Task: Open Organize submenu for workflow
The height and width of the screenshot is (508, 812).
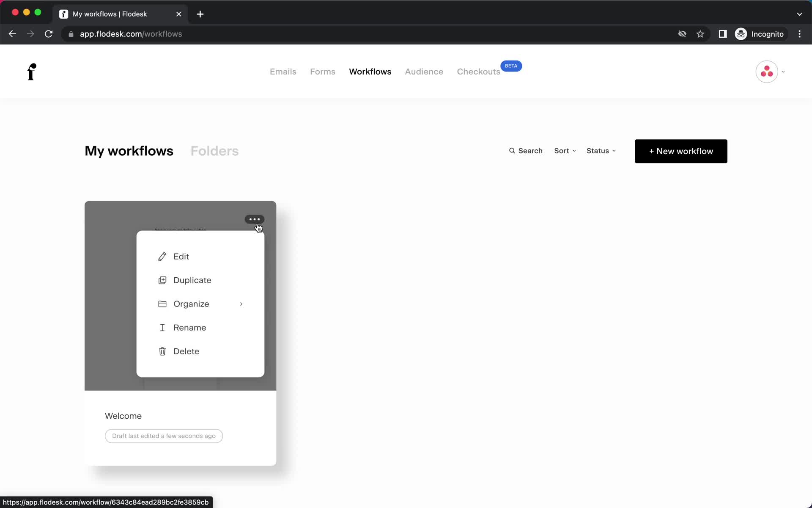Action: click(201, 304)
